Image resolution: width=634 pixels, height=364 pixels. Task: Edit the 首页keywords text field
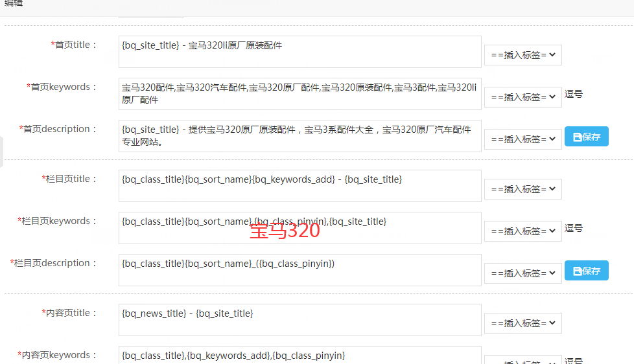tap(300, 94)
